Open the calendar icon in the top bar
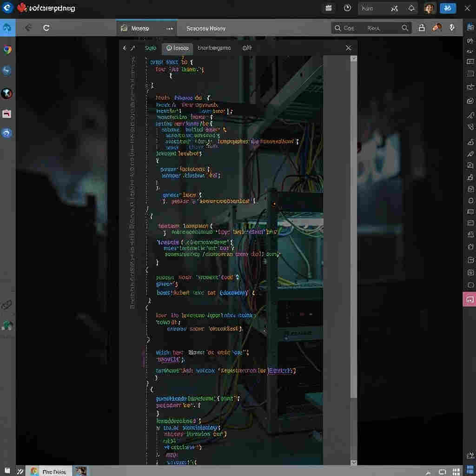The width and height of the screenshot is (476, 476). coord(329,8)
